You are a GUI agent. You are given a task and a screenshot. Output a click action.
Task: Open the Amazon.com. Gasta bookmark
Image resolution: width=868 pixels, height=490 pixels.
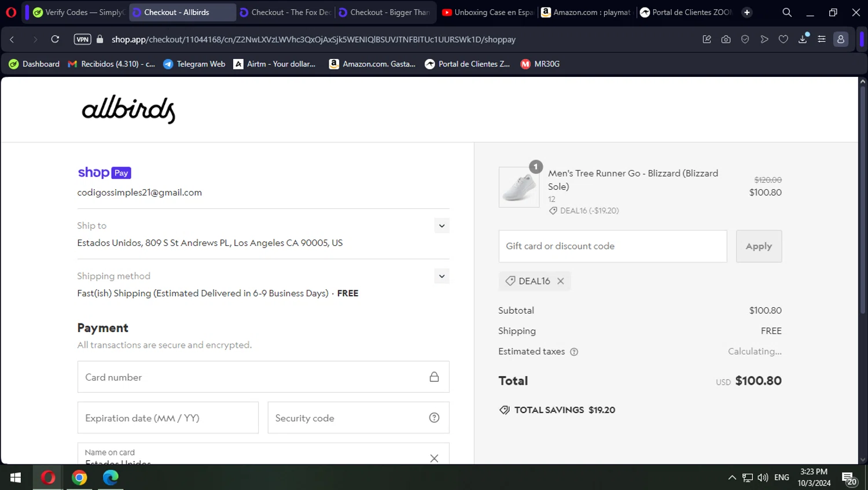(372, 64)
